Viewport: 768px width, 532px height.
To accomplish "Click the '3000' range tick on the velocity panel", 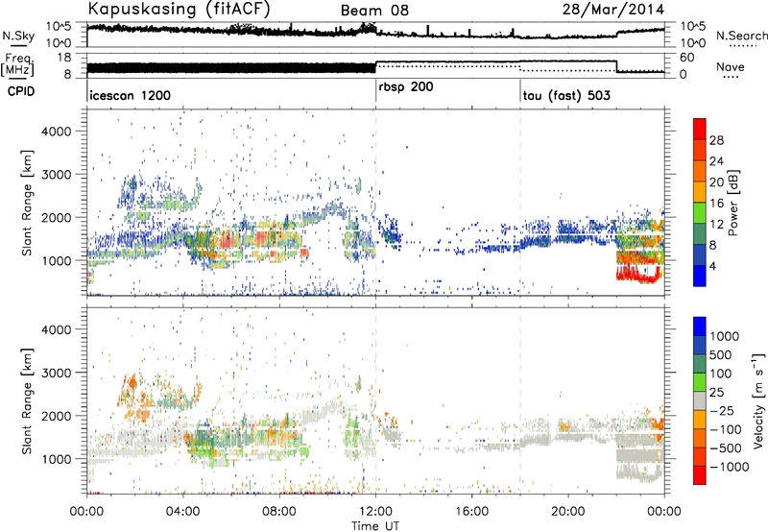I will [x=56, y=373].
